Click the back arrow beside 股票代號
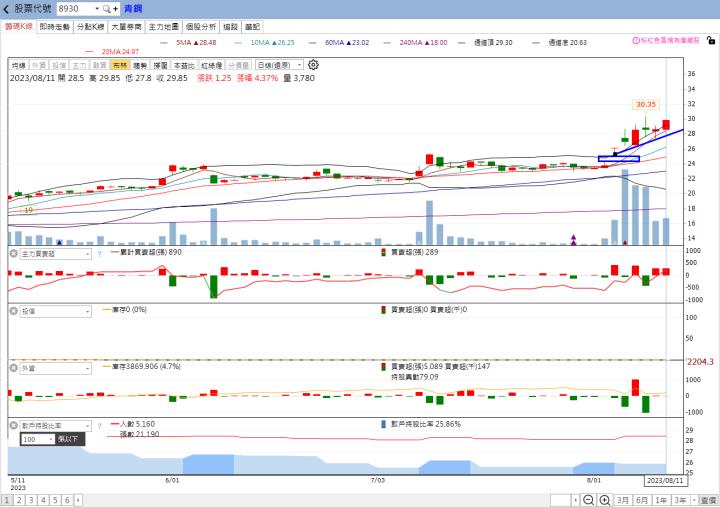 (x=6, y=8)
